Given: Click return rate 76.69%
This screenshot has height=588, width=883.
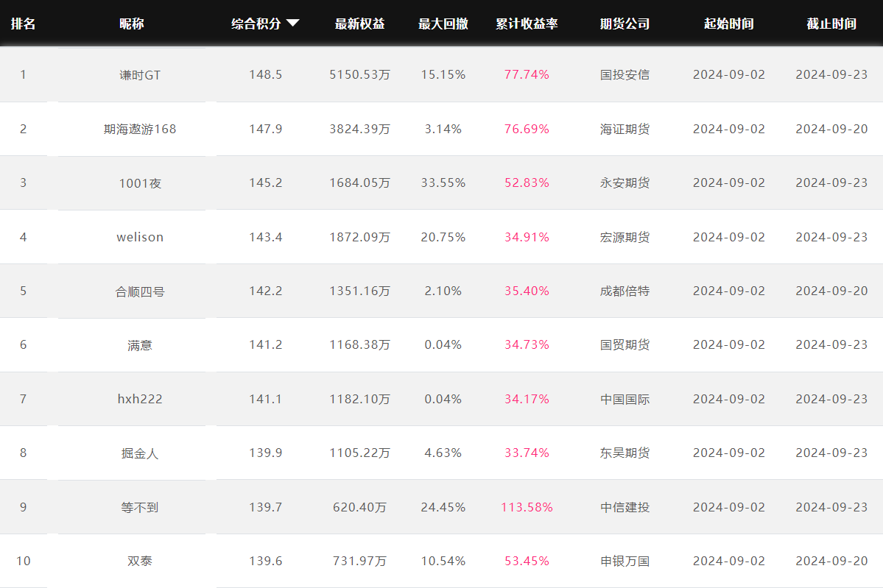Looking at the screenshot, I should pyautogui.click(x=527, y=129).
